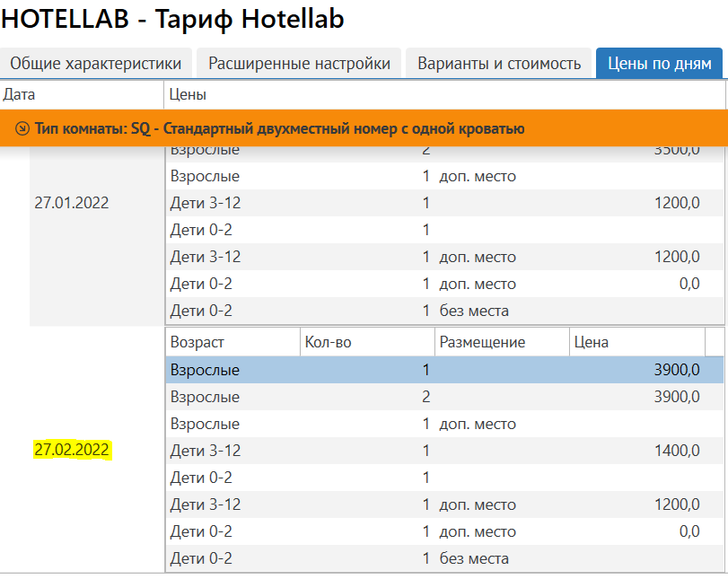Image resolution: width=728 pixels, height=579 pixels.
Task: Click the last row's 'без места' placement cell
Action: (x=474, y=558)
